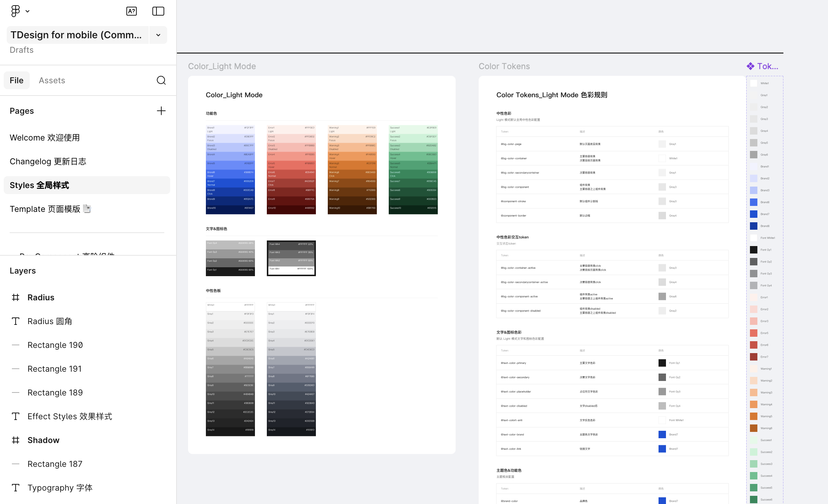The height and width of the screenshot is (504, 828).
Task: Select the Radius frame layer icon
Action: point(16,297)
